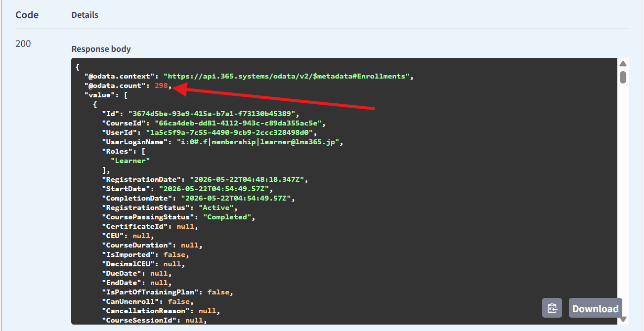Click the StartDate timestamp value

[x=214, y=189]
